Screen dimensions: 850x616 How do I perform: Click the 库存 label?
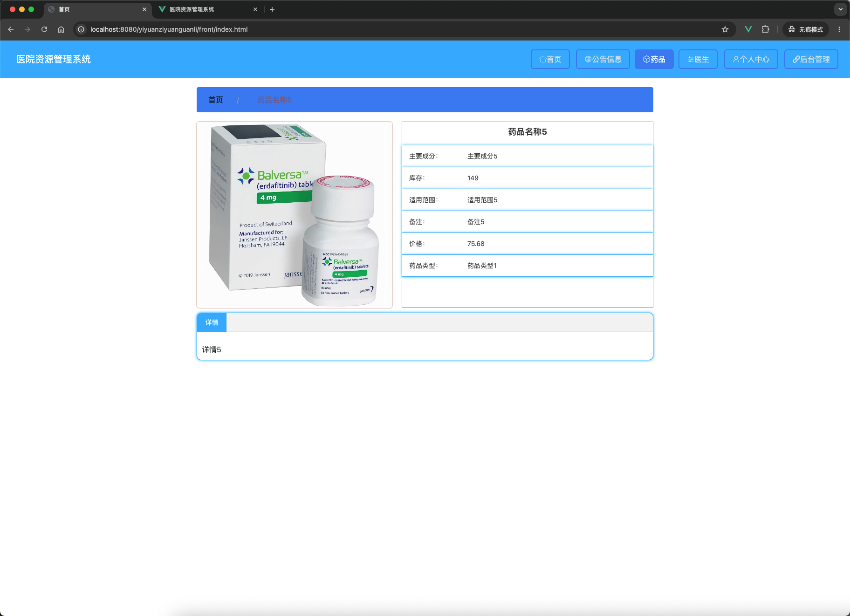(417, 178)
